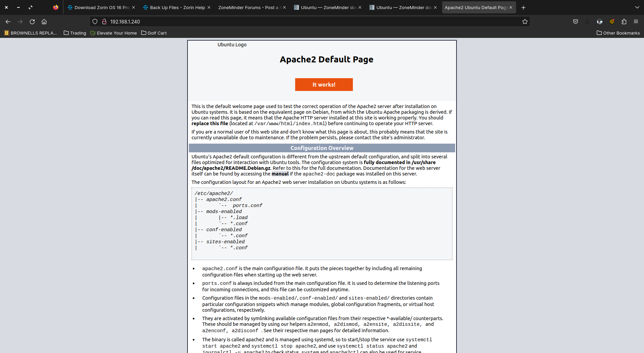Screen dimensions: 644x353
Task: Open the Firefox hamburger application menu
Action: click(636, 22)
